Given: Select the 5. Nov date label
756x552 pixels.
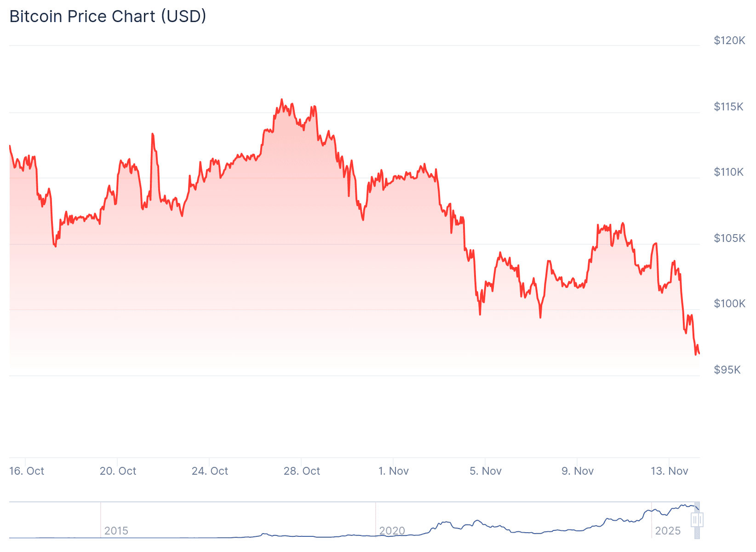Looking at the screenshot, I should 486,471.
